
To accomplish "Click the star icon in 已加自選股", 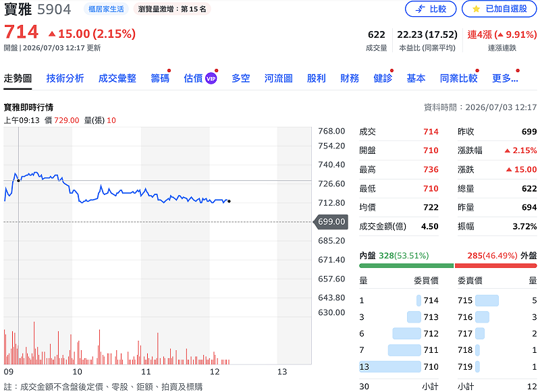I will coord(476,9).
